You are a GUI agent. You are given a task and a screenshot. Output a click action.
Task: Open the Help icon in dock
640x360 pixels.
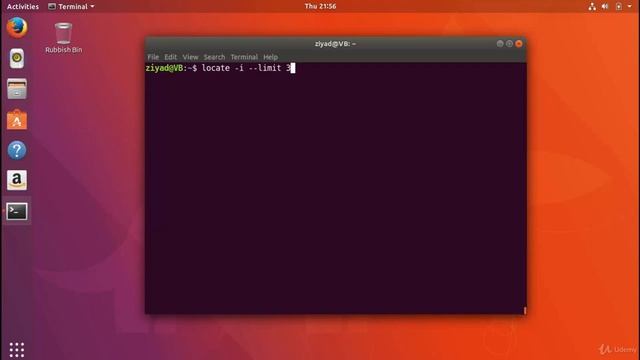[x=17, y=150]
